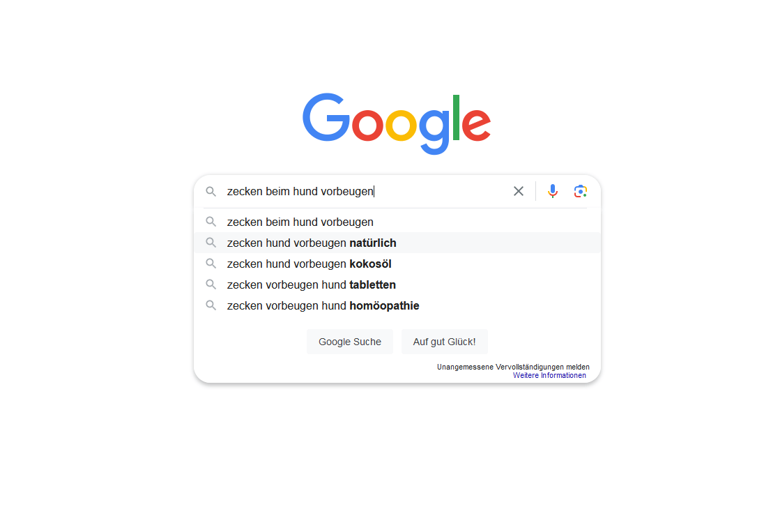Image resolution: width=764 pixels, height=532 pixels.
Task: Clear the search text with the X icon
Action: click(x=519, y=191)
